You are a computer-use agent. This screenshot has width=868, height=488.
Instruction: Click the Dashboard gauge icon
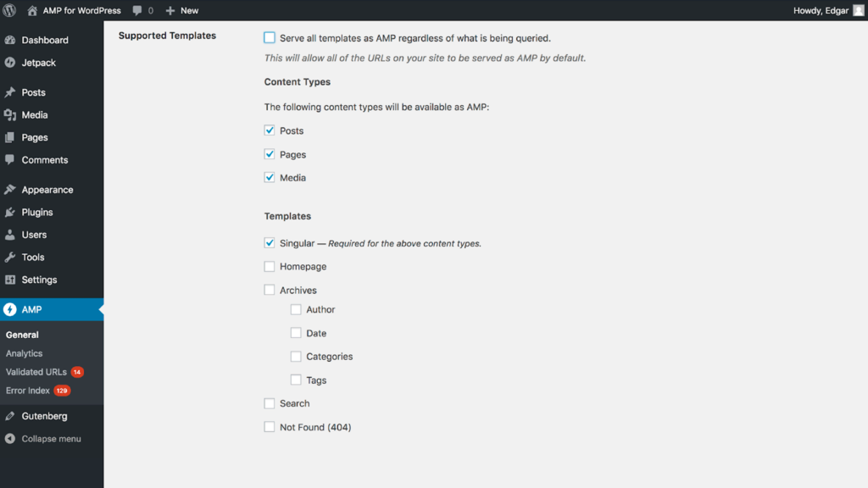pyautogui.click(x=10, y=40)
